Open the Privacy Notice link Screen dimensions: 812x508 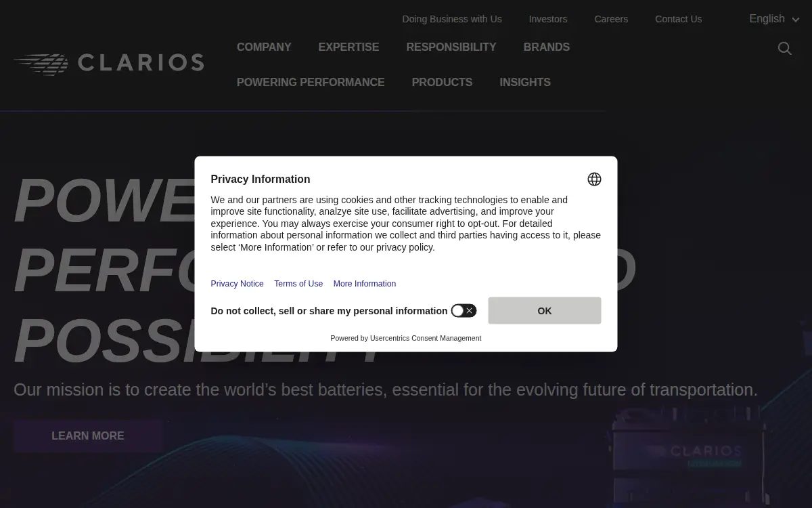237,284
